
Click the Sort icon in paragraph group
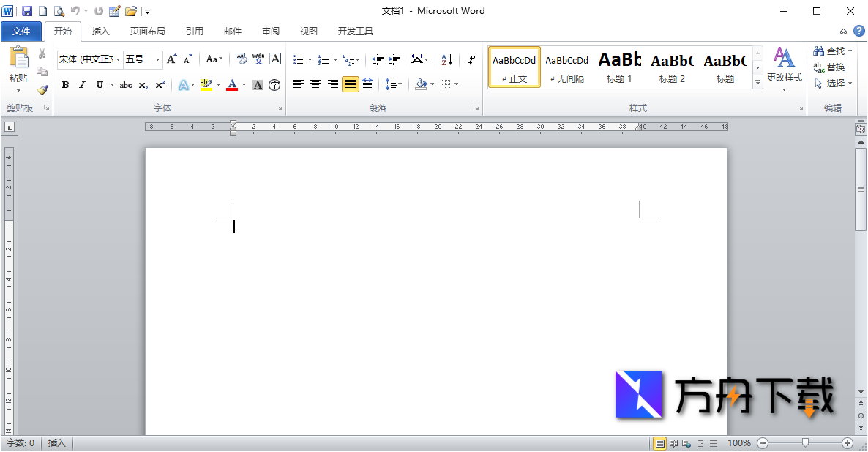446,59
